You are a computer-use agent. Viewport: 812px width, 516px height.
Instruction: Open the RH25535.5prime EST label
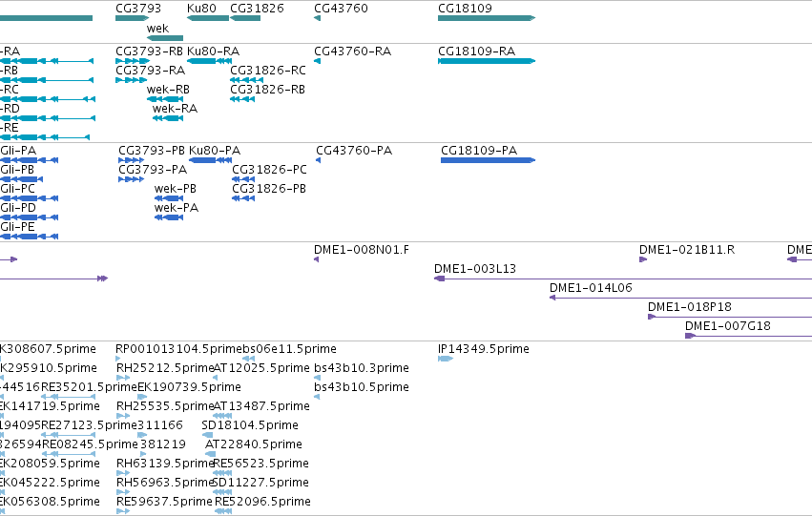tap(165, 407)
